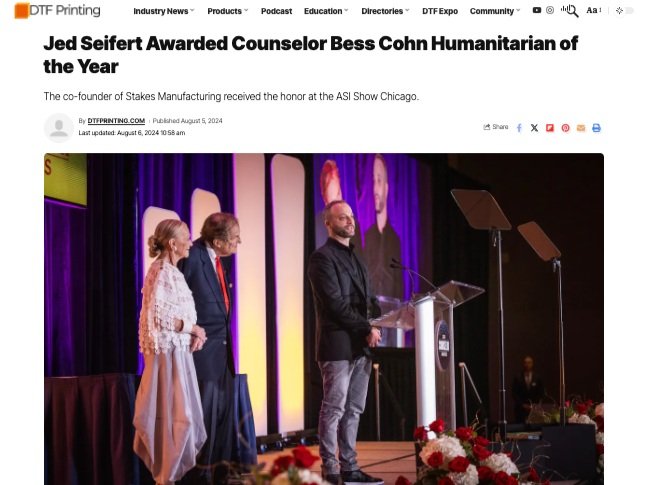The image size is (647, 485).
Task: Share the article on X
Action: (x=534, y=128)
